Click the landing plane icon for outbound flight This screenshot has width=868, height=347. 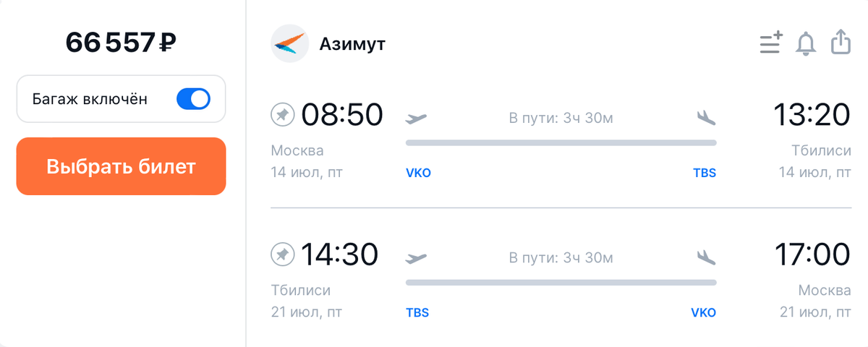706,118
